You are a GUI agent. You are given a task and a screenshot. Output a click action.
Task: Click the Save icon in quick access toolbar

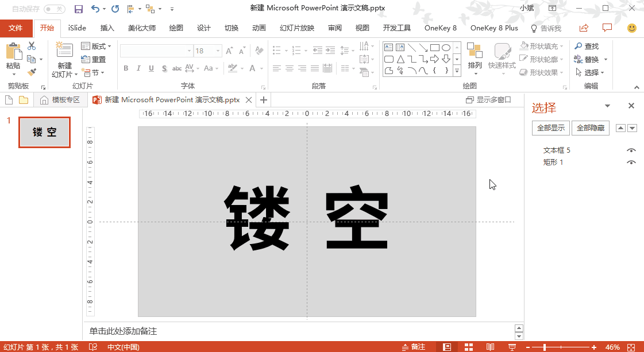(x=79, y=9)
